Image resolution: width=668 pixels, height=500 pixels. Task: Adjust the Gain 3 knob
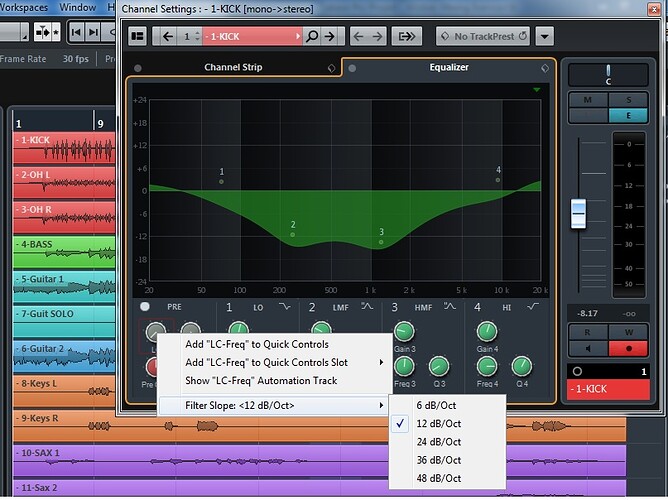click(x=404, y=332)
